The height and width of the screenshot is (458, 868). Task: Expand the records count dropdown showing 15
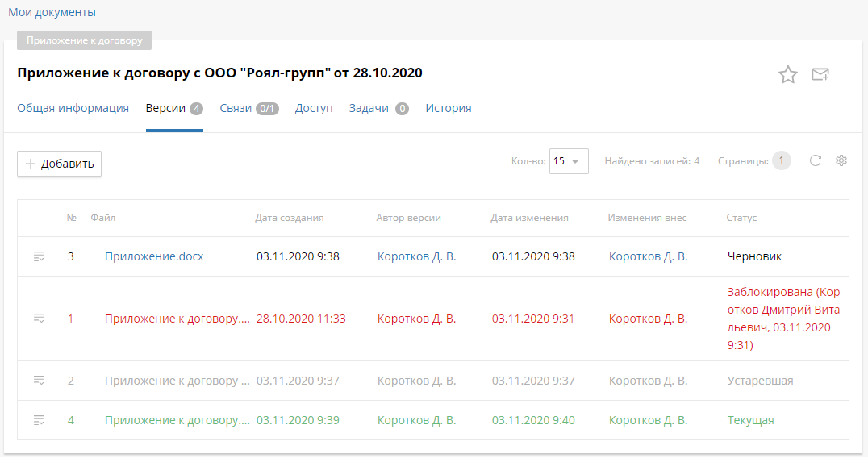click(x=569, y=161)
